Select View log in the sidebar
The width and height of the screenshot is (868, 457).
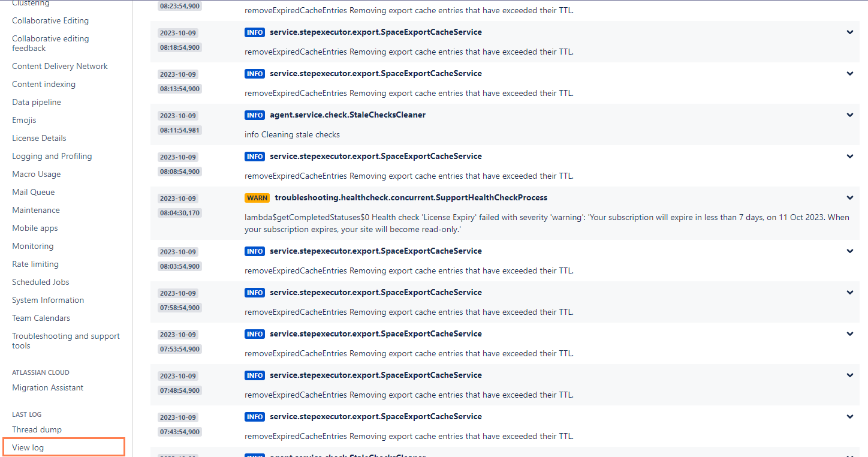point(28,447)
